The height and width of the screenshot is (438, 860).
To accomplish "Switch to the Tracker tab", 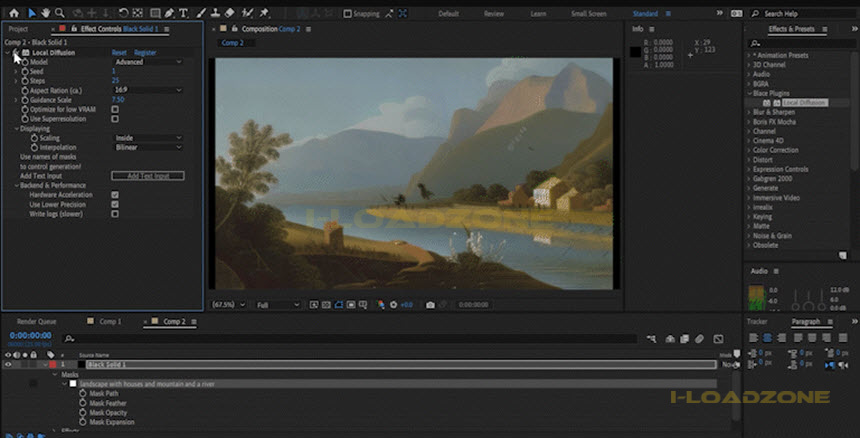I will tap(757, 322).
